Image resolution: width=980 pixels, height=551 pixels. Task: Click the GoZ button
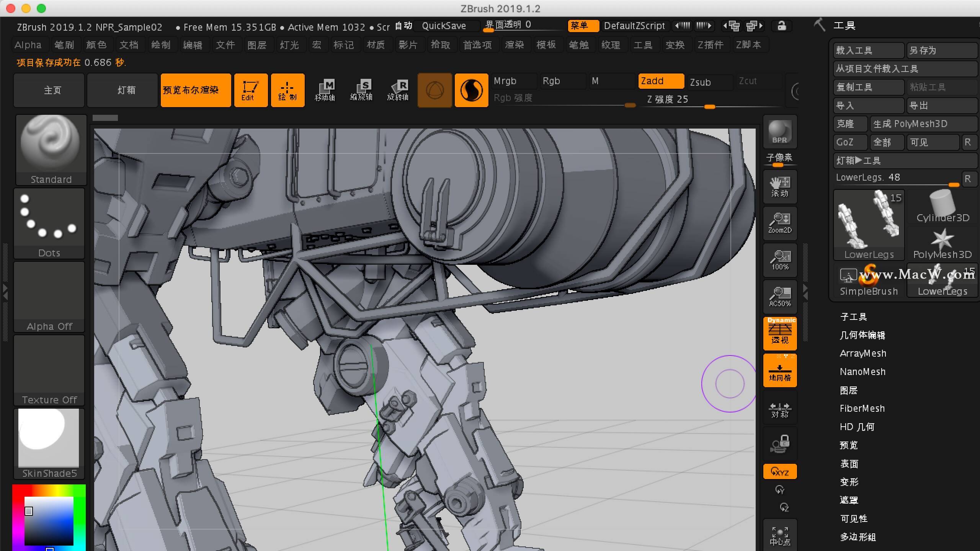coord(850,142)
